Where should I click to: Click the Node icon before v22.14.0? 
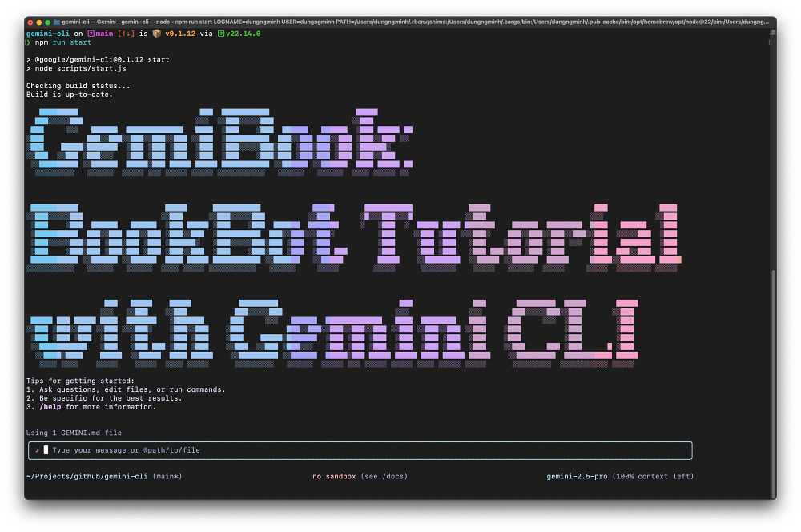click(221, 33)
